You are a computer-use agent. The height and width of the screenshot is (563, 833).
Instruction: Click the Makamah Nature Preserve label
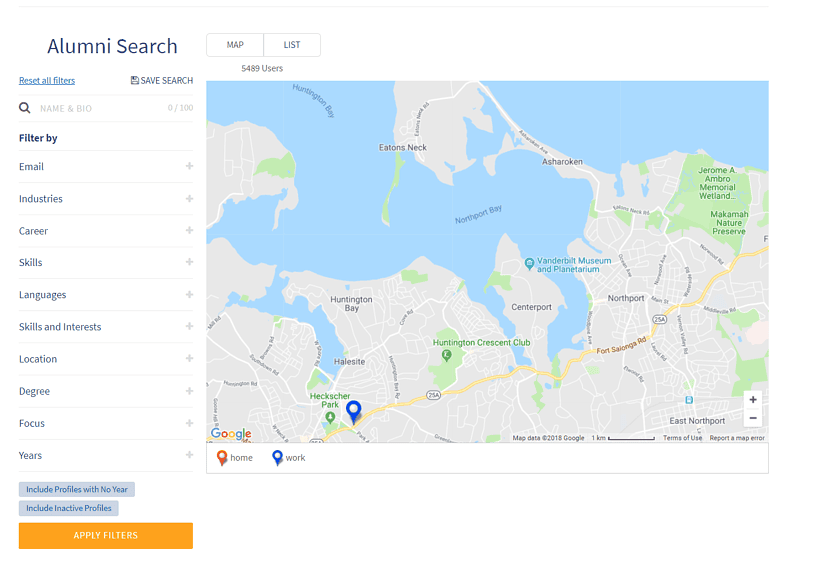point(729,223)
